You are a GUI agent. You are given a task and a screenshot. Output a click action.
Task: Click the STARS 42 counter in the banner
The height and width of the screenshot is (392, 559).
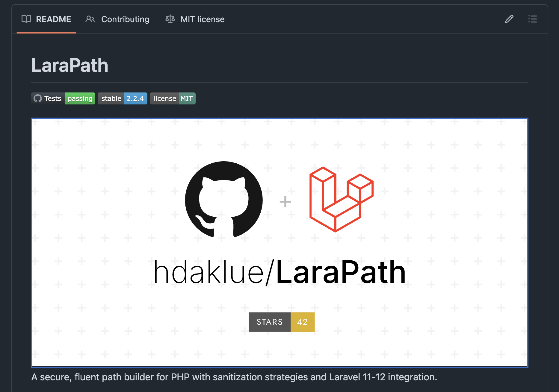[x=281, y=322]
